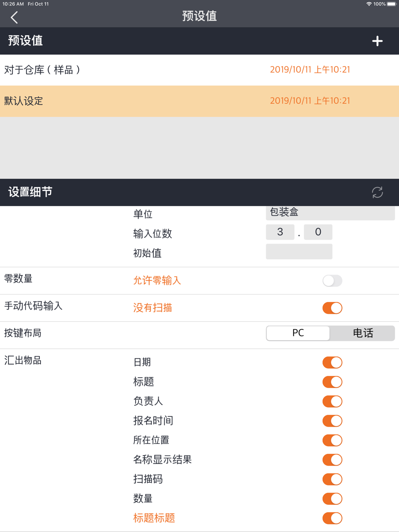Tap the Wi-Fi status icon
This screenshot has height=532, width=399.
coord(369,4)
